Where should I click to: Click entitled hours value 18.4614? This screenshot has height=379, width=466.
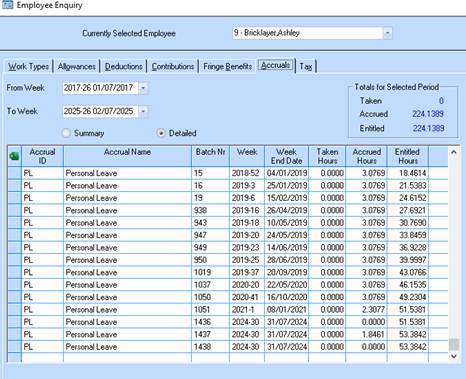point(408,173)
